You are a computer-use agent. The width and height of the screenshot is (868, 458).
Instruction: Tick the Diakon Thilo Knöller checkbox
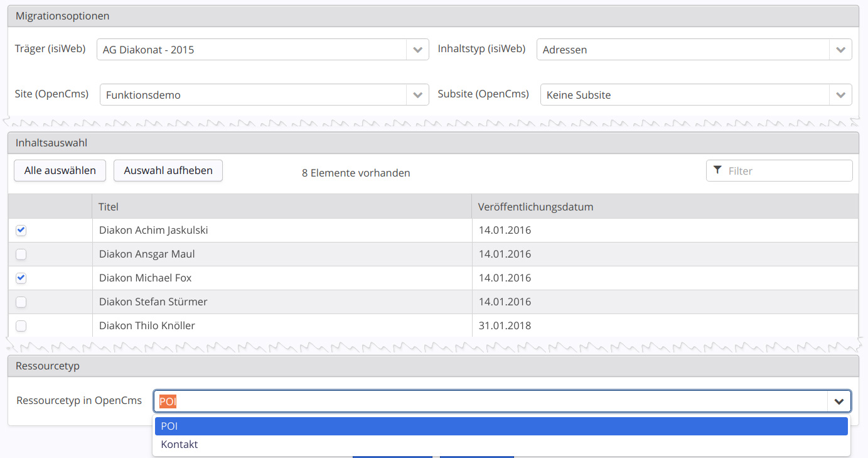click(21, 326)
